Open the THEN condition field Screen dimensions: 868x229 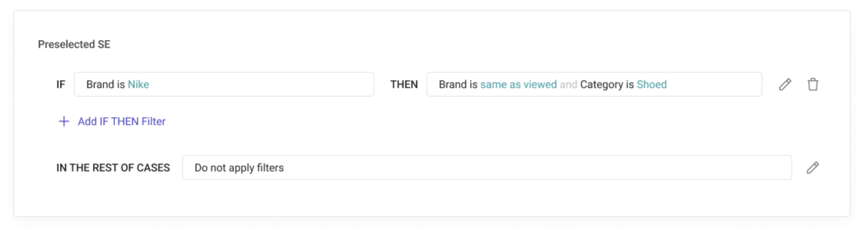tap(594, 84)
